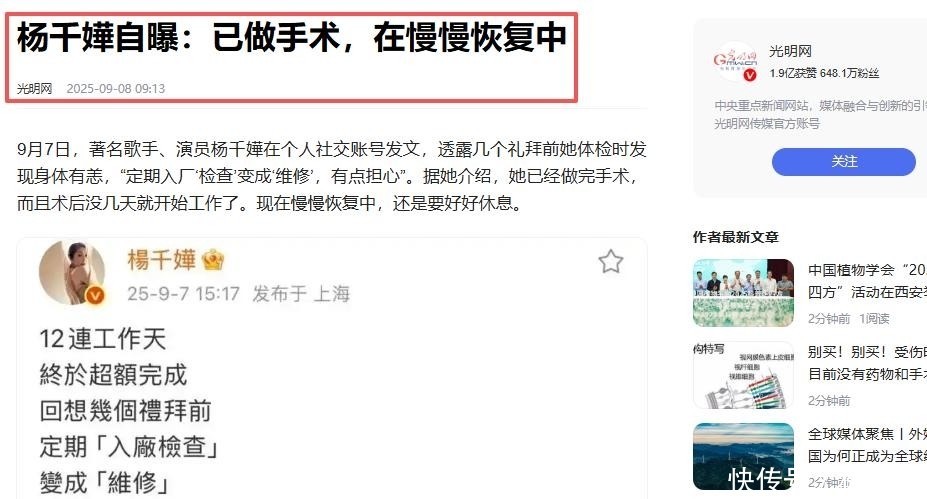The height and width of the screenshot is (499, 927).
Task: Open article titled 中国植物学会
Action: [x=867, y=281]
